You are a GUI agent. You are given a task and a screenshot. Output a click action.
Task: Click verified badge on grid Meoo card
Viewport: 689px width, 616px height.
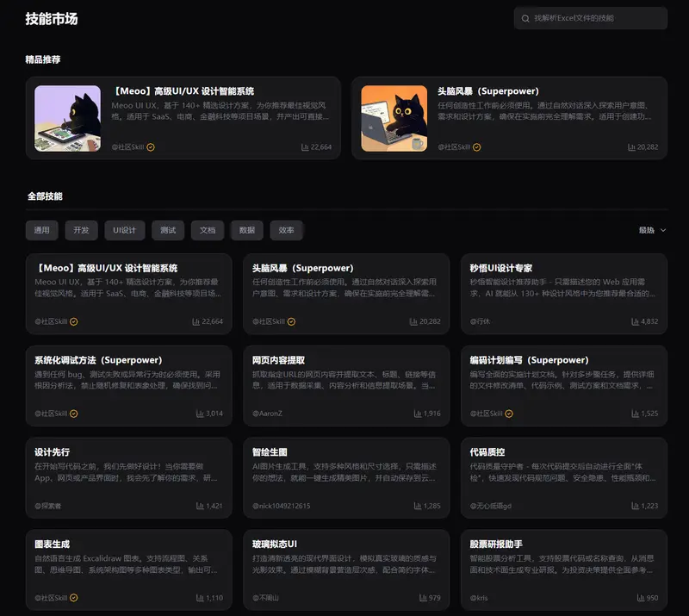[x=74, y=322]
